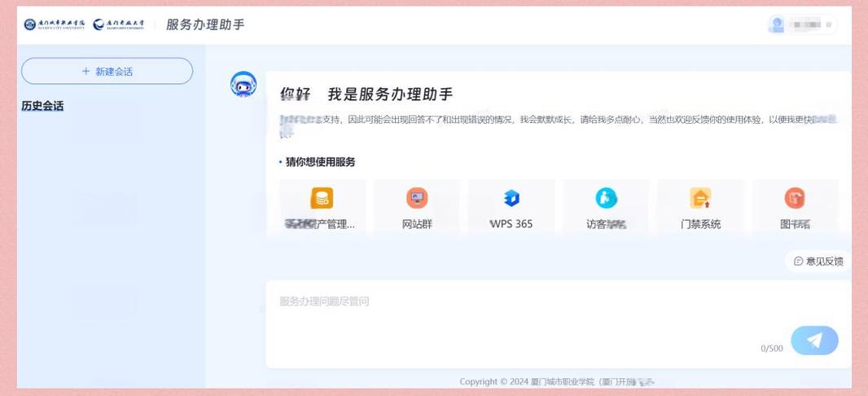Click the send message paper-plane button
Viewport: 868px width, 396px height.
pyautogui.click(x=814, y=341)
